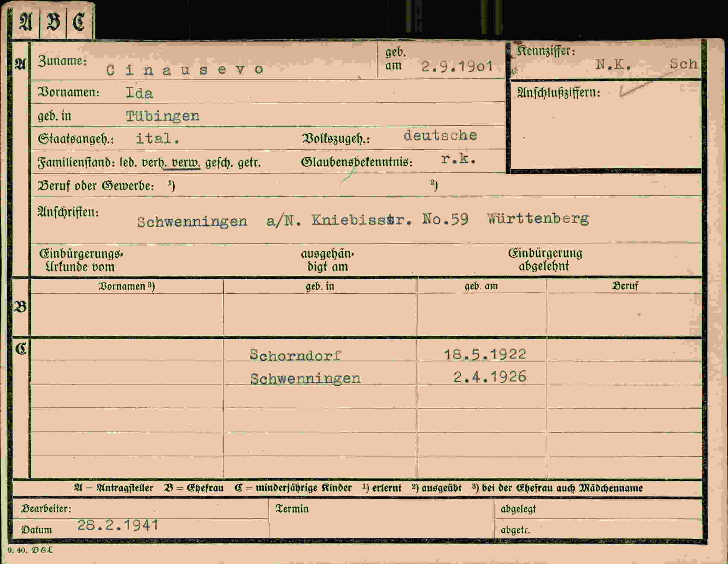Click the 'Sch' code at top right
The height and width of the screenshot is (564, 728).
point(684,64)
